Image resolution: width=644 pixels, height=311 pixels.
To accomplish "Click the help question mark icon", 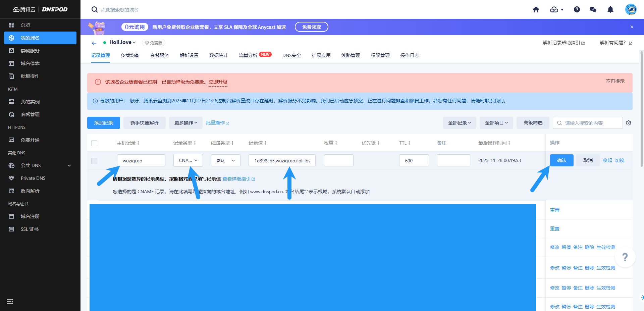I will click(x=577, y=9).
